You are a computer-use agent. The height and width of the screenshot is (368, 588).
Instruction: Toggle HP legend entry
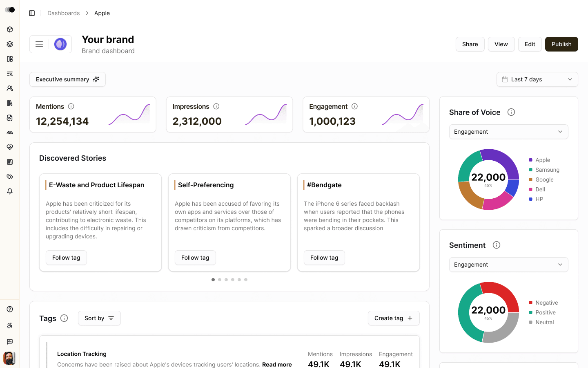536,199
